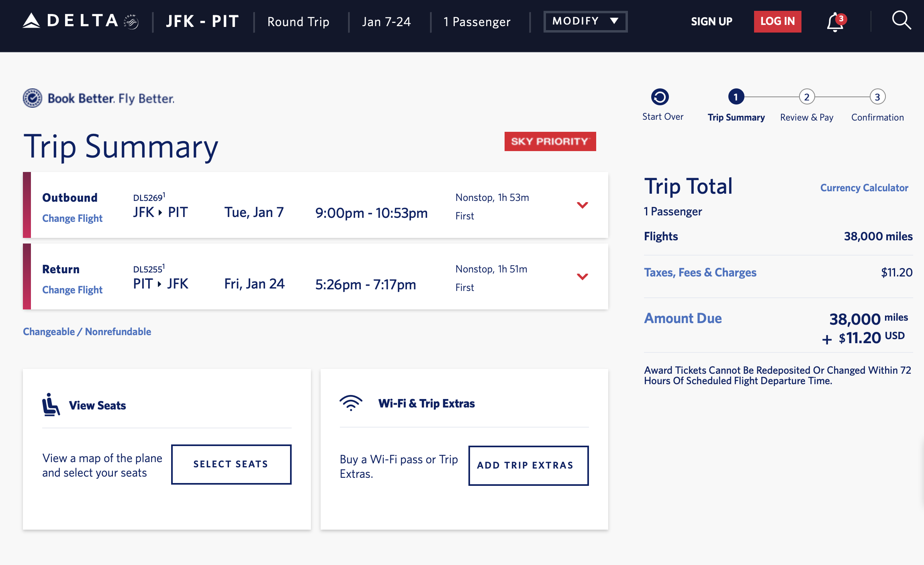
Task: Open the Taxes, Fees & Charges link
Action: coord(700,272)
